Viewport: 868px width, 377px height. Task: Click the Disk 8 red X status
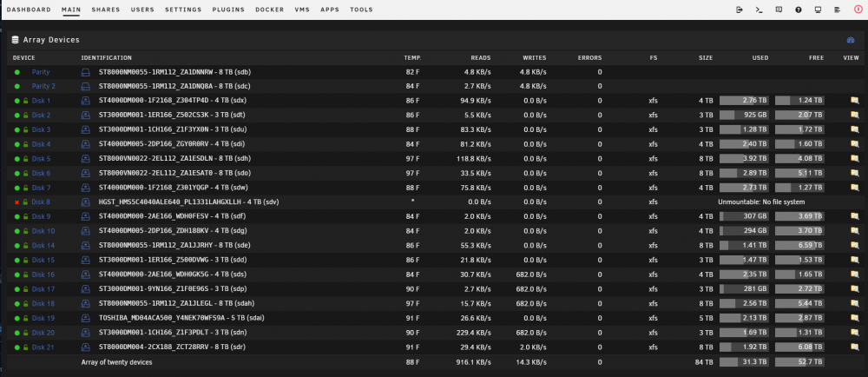tap(17, 202)
